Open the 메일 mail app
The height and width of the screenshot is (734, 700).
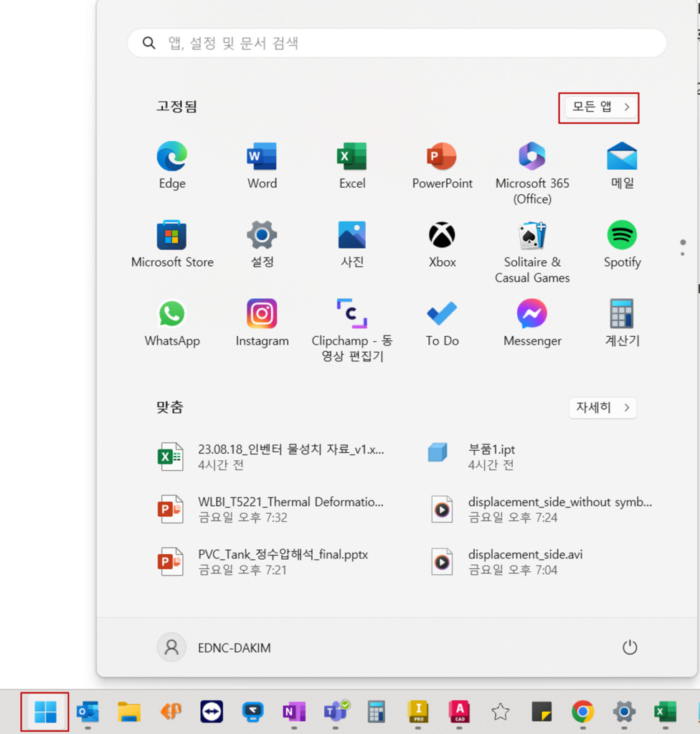pyautogui.click(x=622, y=166)
